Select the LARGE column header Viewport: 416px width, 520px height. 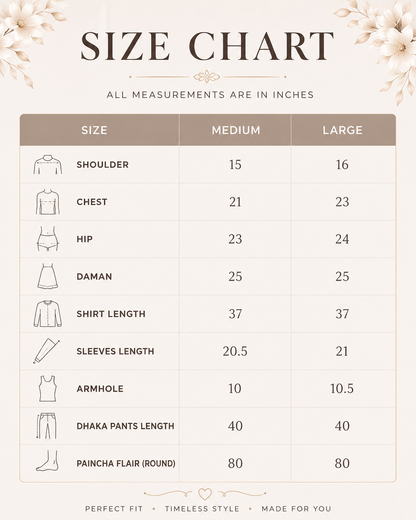(x=342, y=130)
